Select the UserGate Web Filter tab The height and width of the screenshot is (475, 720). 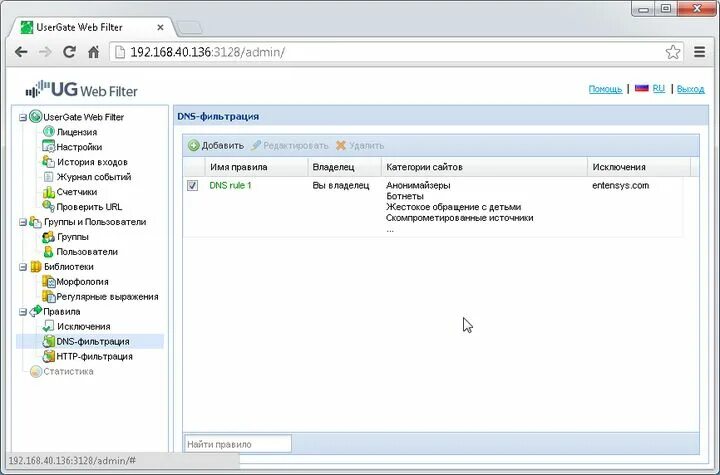click(x=92, y=28)
